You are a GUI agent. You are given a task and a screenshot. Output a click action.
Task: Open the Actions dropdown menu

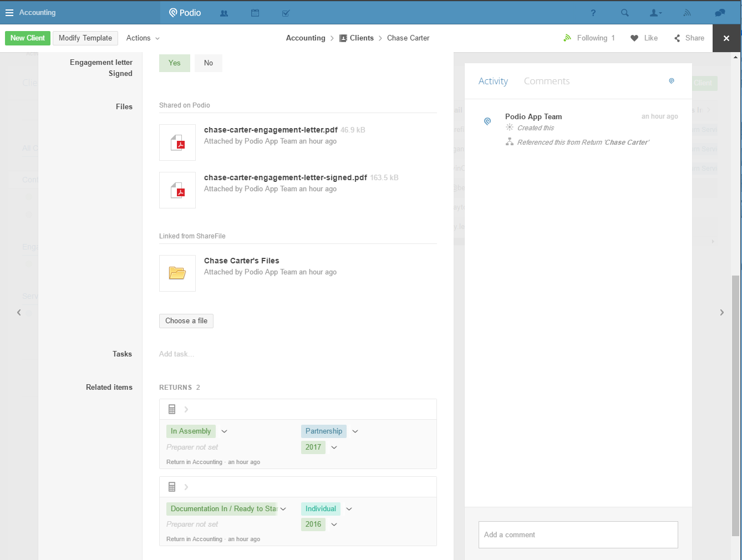[x=143, y=38]
